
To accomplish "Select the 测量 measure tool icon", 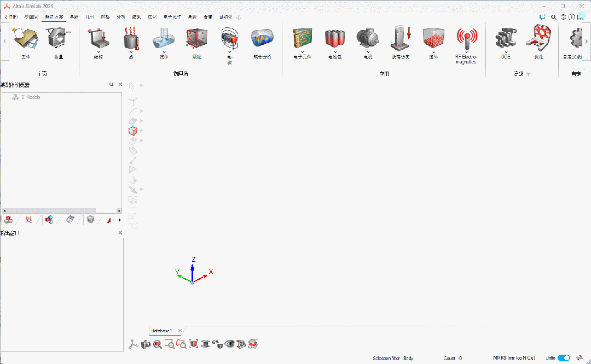I will click(59, 39).
